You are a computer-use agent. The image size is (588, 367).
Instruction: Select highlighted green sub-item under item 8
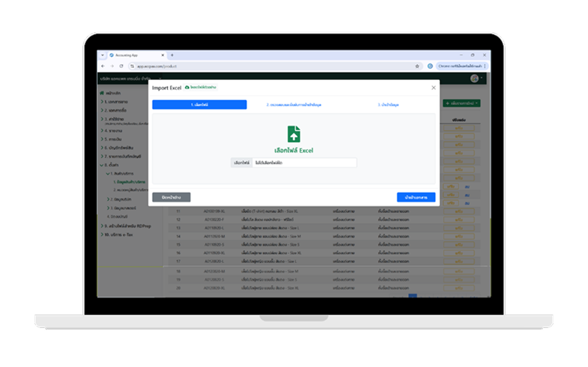click(130, 182)
